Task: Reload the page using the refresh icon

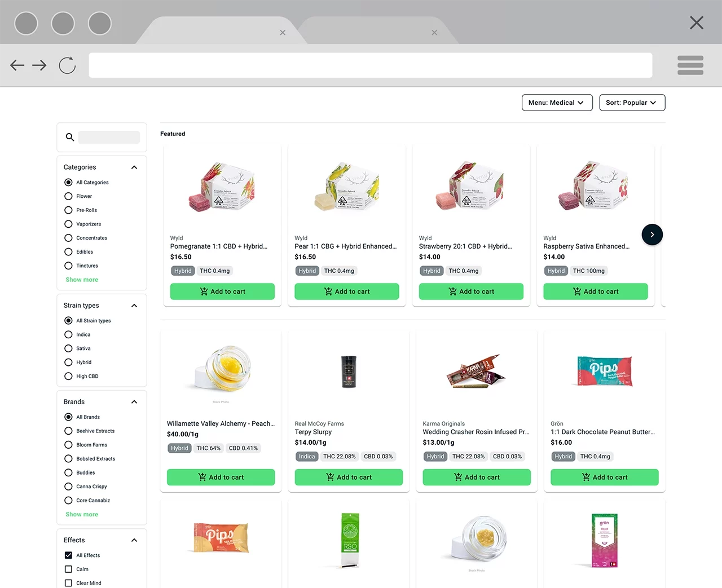Action: (x=67, y=65)
